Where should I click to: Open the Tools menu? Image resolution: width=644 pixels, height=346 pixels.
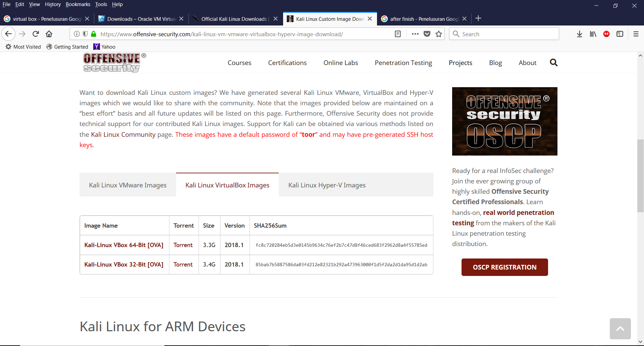point(101,4)
